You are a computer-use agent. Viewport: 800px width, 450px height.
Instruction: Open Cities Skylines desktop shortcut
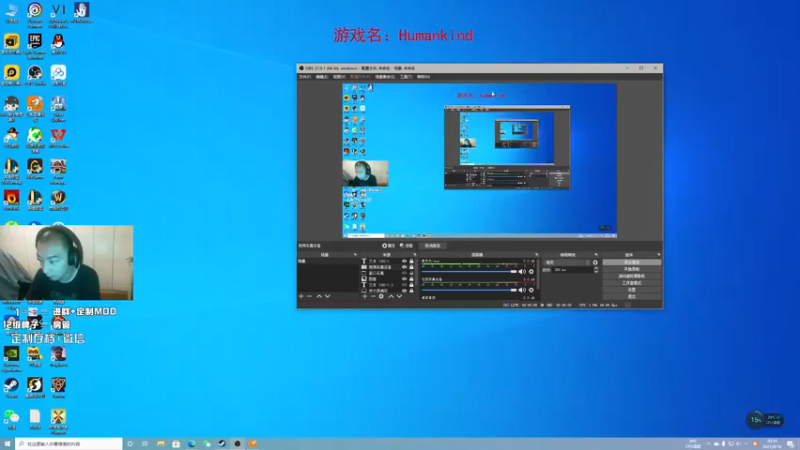coord(58,109)
